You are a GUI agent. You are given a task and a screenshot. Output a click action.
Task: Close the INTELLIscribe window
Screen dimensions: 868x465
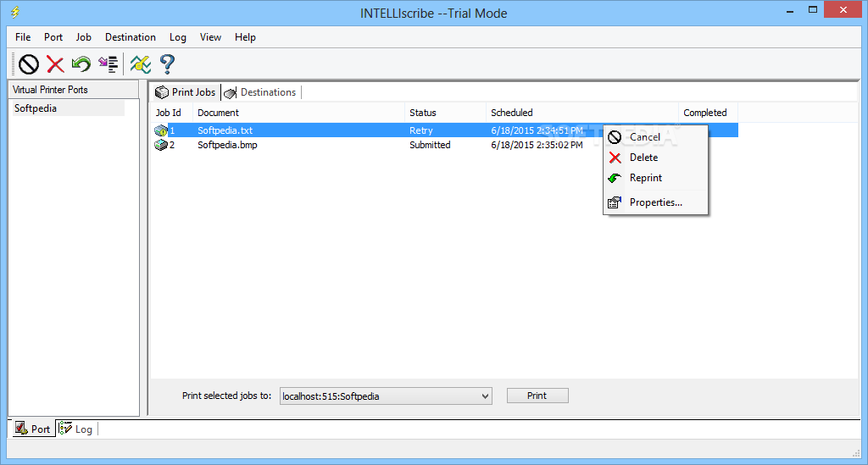(843, 10)
